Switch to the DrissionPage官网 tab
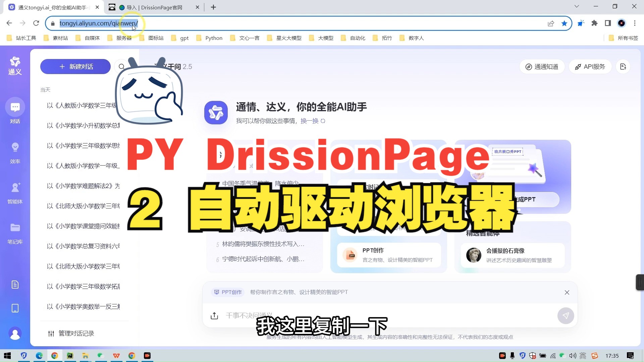The image size is (644, 362). (154, 7)
